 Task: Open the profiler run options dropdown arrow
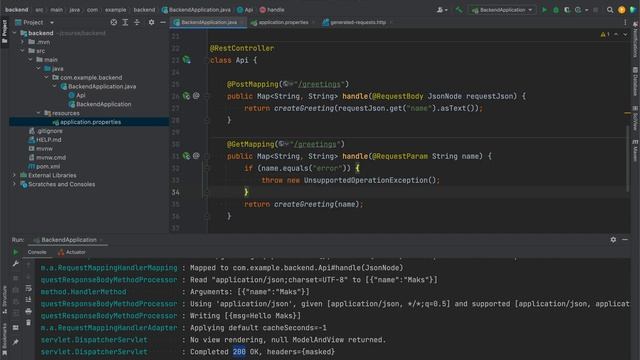[587, 10]
